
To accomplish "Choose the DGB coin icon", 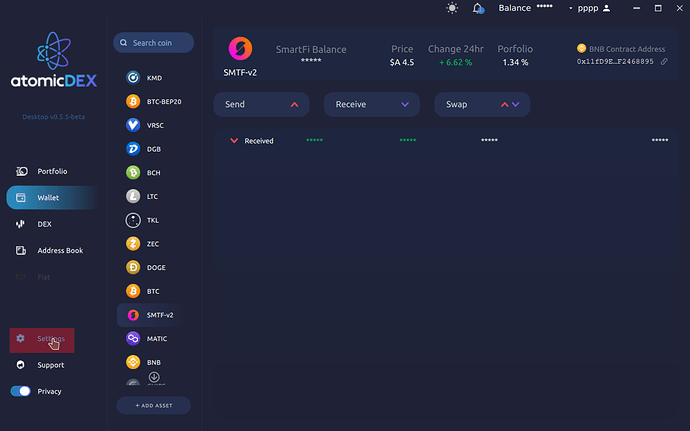I will tap(133, 149).
